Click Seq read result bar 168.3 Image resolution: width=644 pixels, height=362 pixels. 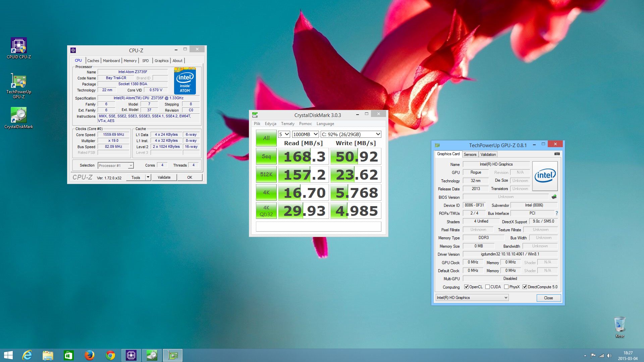304,156
